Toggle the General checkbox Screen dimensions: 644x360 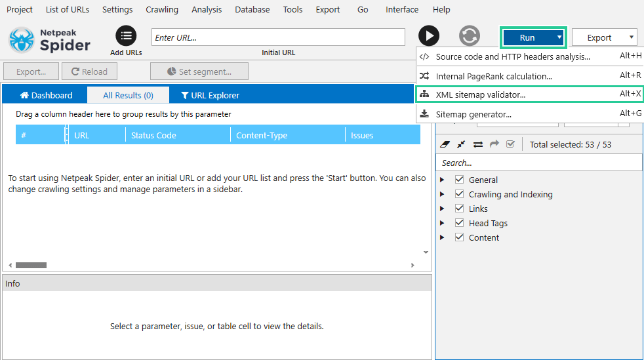[460, 180]
